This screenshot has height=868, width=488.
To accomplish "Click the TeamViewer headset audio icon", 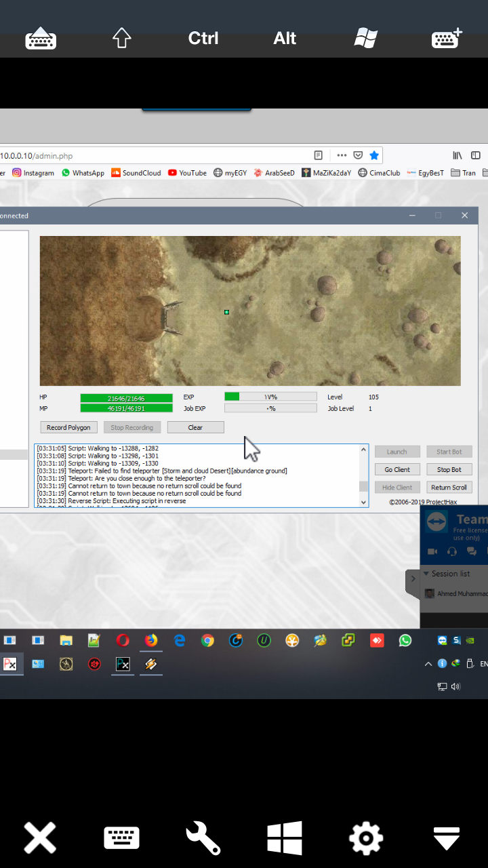I will click(452, 551).
